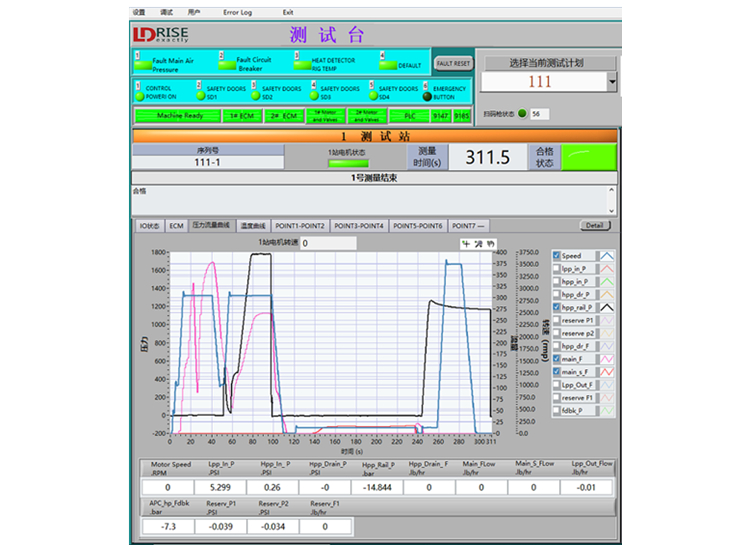750x550 pixels.
Task: Click the hpp_in_P green plot style icon
Action: coord(607,282)
